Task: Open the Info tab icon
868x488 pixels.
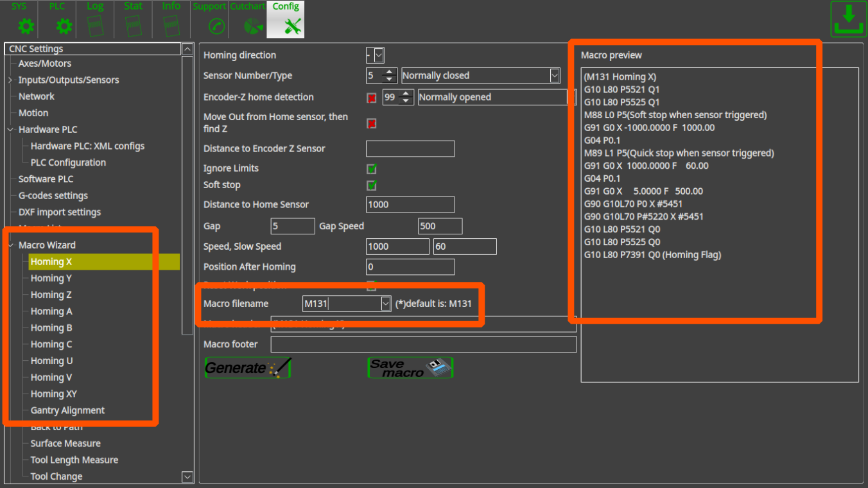Action: pos(171,26)
